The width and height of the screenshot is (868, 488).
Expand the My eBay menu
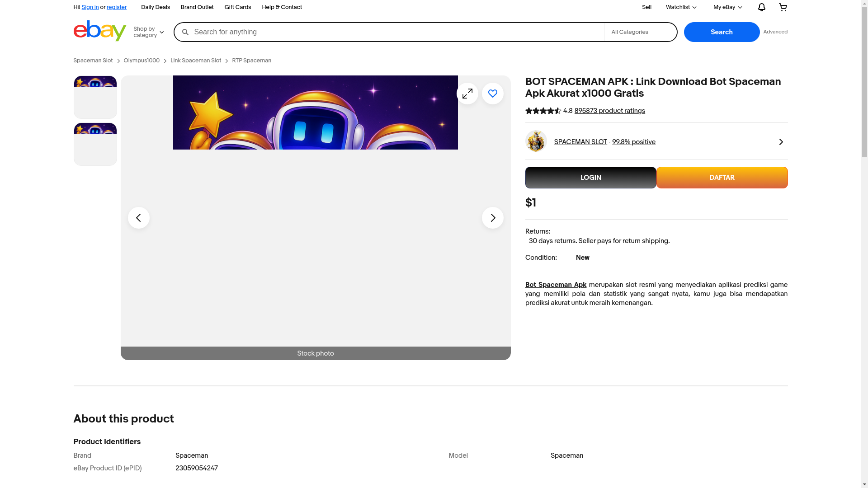(727, 7)
